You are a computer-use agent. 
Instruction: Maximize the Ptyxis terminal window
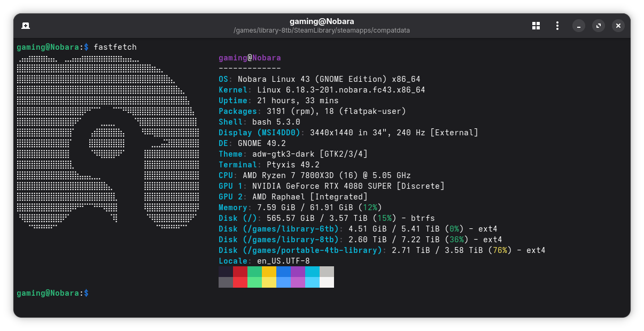click(x=599, y=26)
